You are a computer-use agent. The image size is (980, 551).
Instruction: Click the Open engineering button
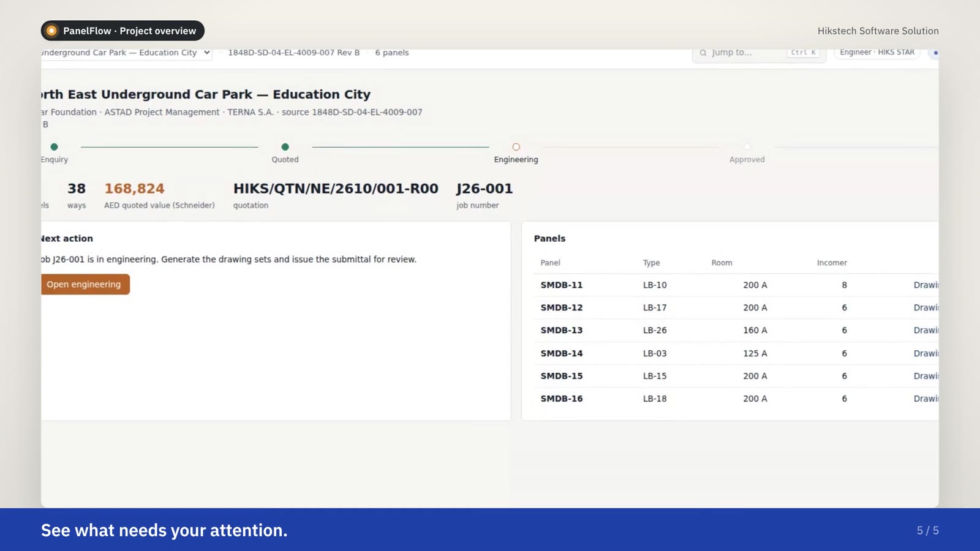pos(85,284)
